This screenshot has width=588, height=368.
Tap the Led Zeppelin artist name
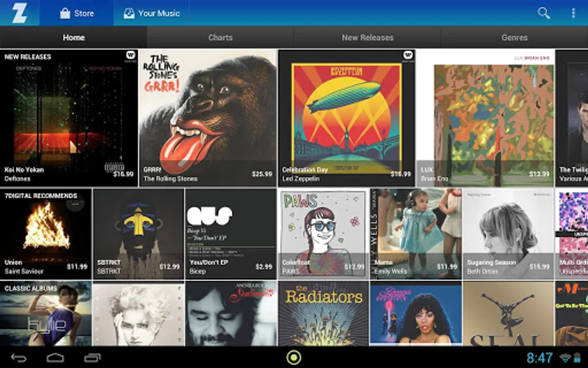301,179
